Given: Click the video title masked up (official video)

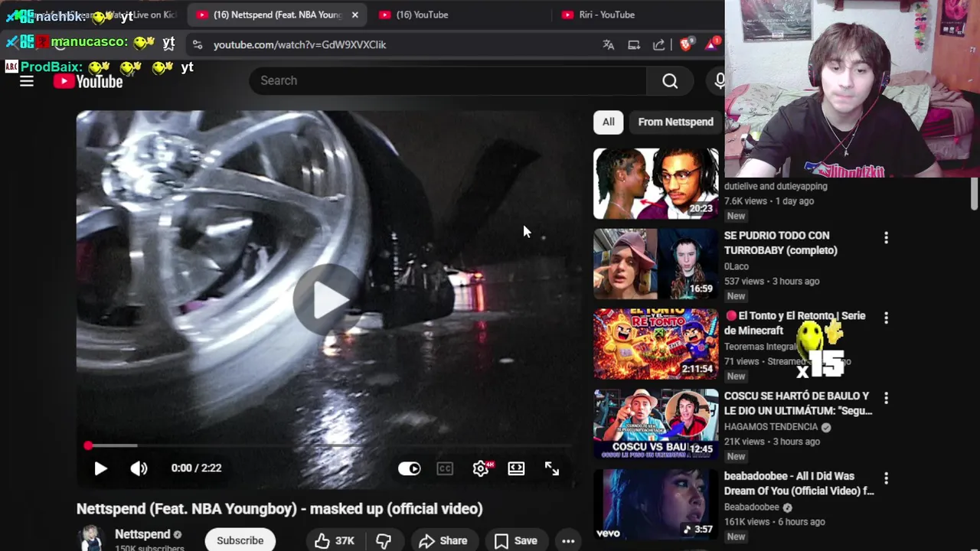Looking at the screenshot, I should pos(279,509).
